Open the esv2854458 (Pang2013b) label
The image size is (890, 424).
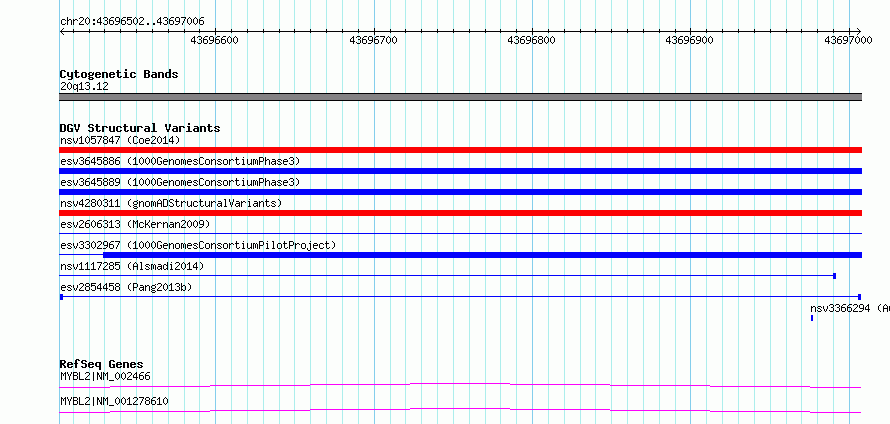pos(125,287)
